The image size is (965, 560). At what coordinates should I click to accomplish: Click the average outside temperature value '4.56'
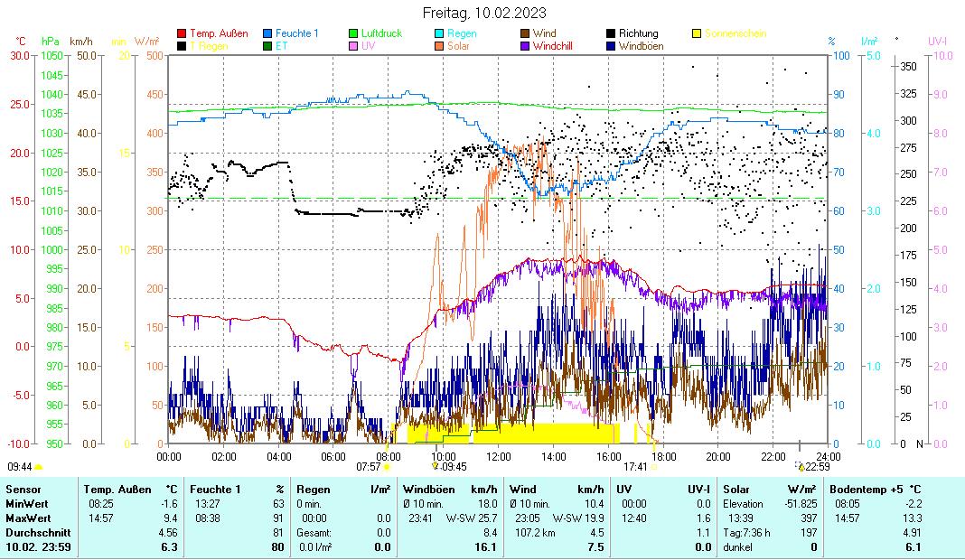click(x=168, y=533)
